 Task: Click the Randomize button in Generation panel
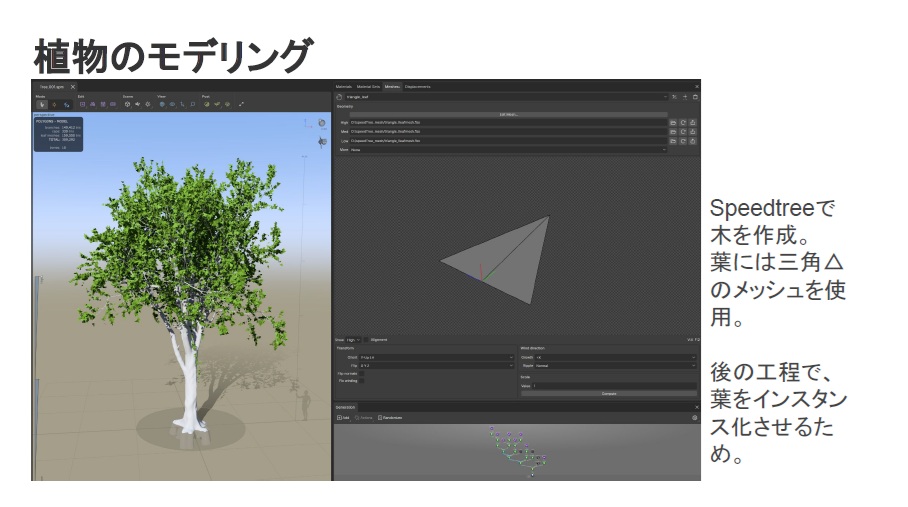click(x=391, y=417)
